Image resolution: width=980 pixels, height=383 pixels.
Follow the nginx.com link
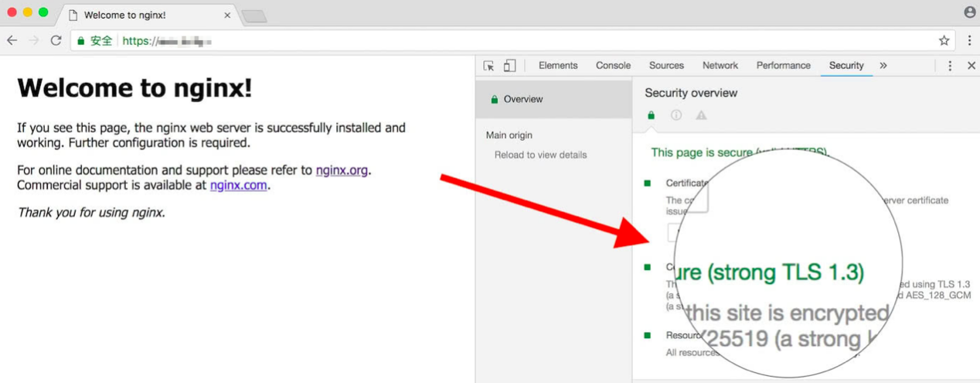238,185
